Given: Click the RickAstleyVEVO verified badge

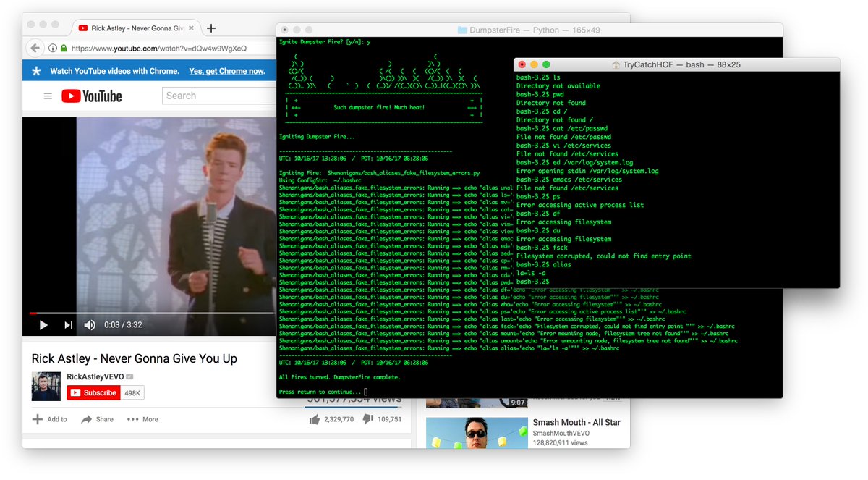Looking at the screenshot, I should [128, 376].
